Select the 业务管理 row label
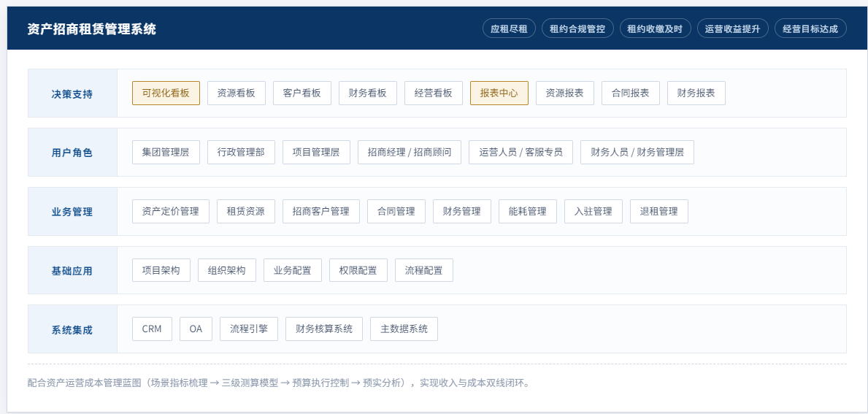Viewport: 868px width, 414px height. (72, 212)
